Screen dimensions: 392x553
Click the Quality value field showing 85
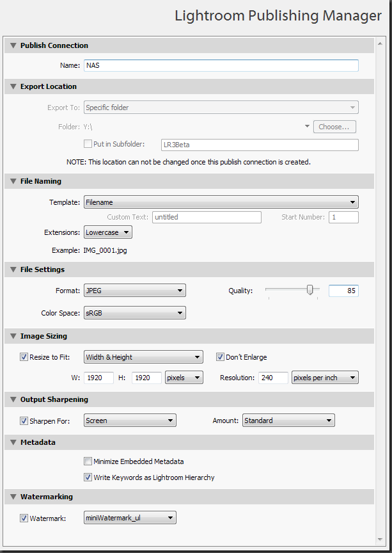tap(343, 291)
